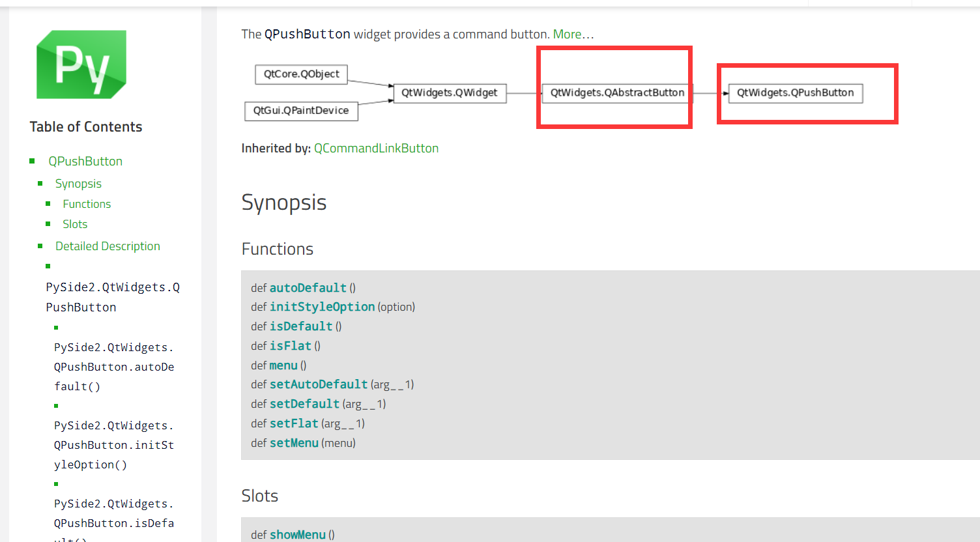Image resolution: width=980 pixels, height=542 pixels.
Task: Go to the setAutoDefault function
Action: pyautogui.click(x=319, y=384)
